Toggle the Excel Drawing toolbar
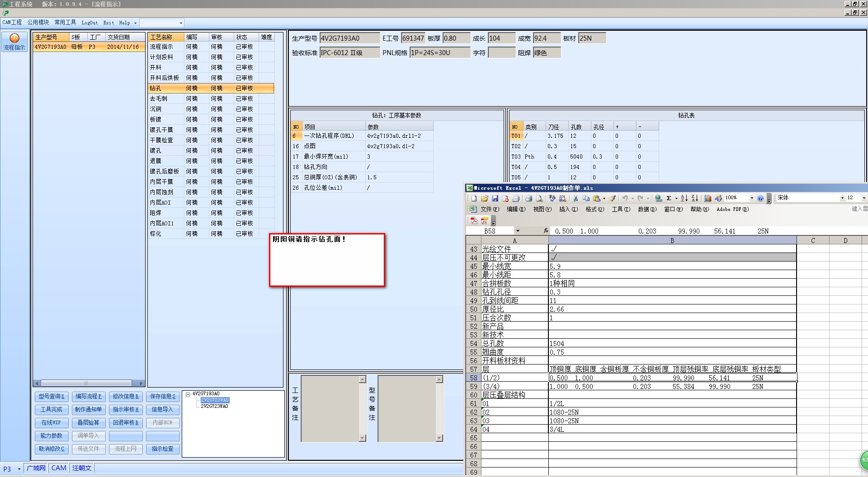 718,198
